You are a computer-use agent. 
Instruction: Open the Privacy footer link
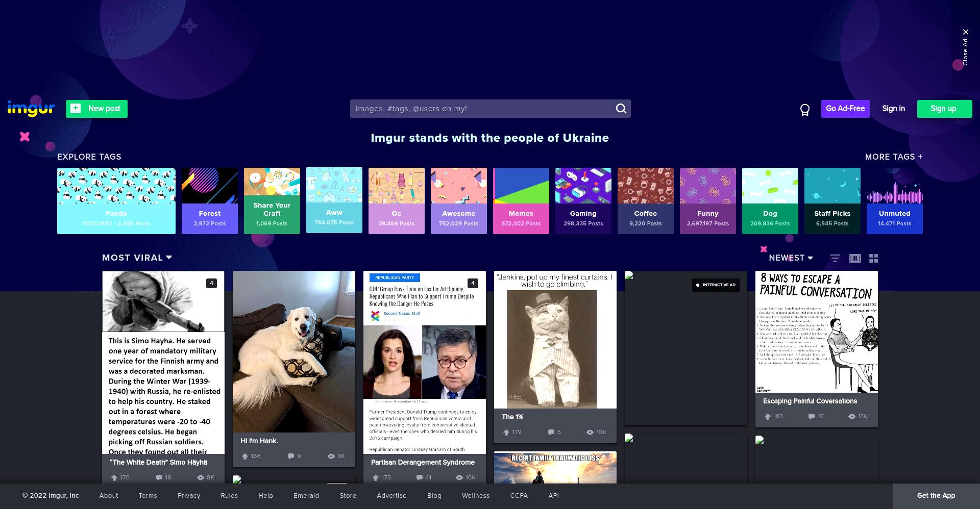coord(189,496)
